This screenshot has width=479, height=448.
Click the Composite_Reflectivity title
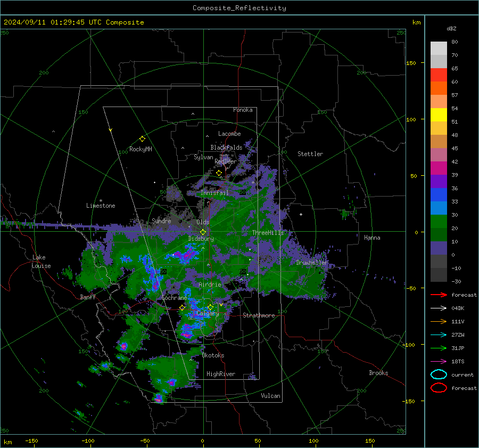(x=240, y=8)
